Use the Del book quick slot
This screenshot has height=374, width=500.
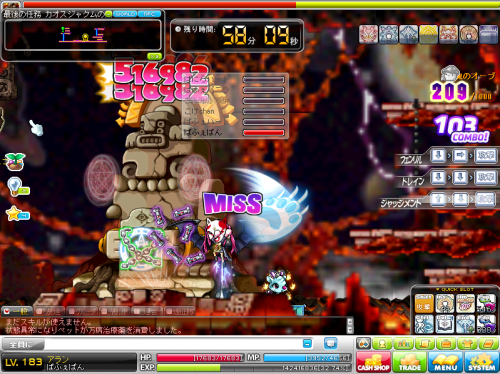point(445,324)
